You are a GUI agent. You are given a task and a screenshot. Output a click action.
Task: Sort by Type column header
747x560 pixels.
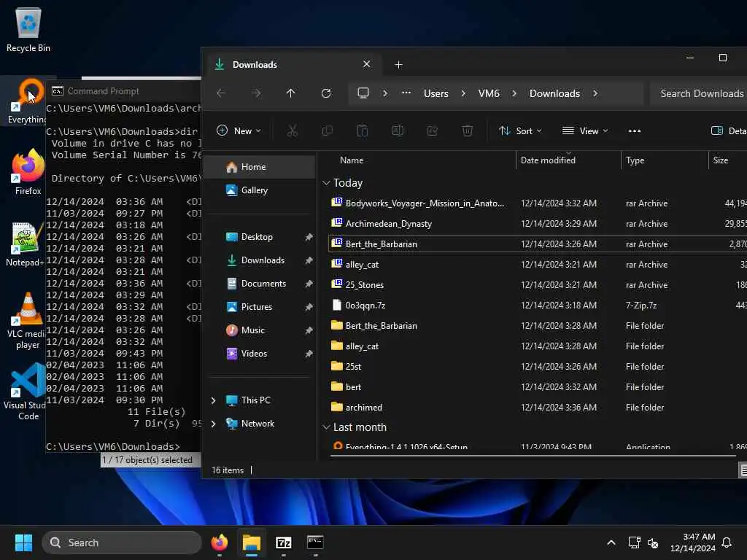[635, 160]
